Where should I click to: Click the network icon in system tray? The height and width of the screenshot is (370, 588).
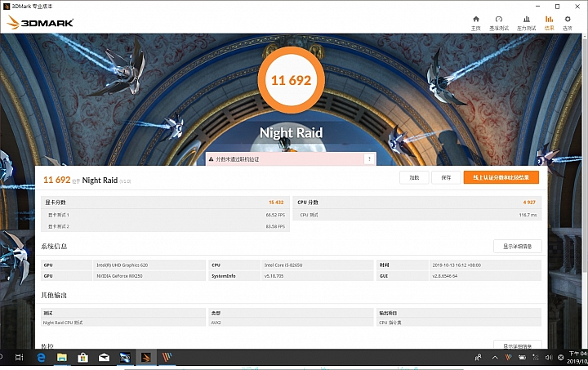click(536, 358)
